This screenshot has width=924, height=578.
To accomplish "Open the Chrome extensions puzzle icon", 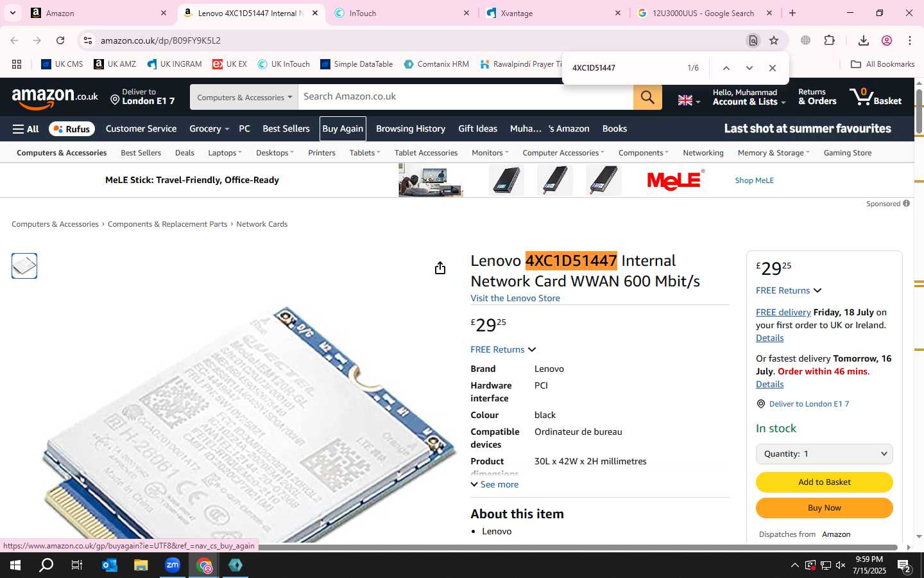I will point(829,40).
